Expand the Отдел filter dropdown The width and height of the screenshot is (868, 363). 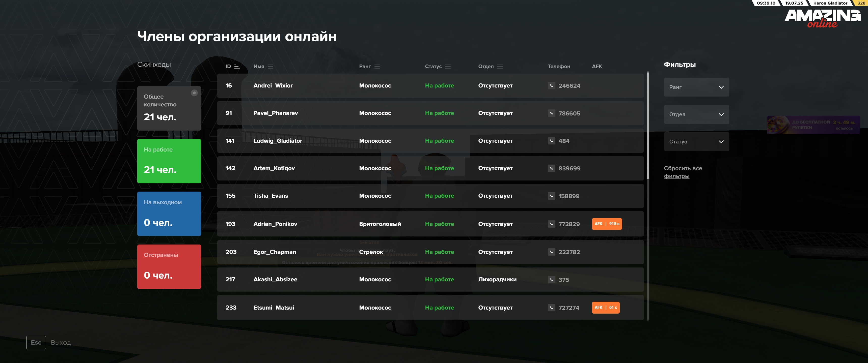tap(696, 114)
